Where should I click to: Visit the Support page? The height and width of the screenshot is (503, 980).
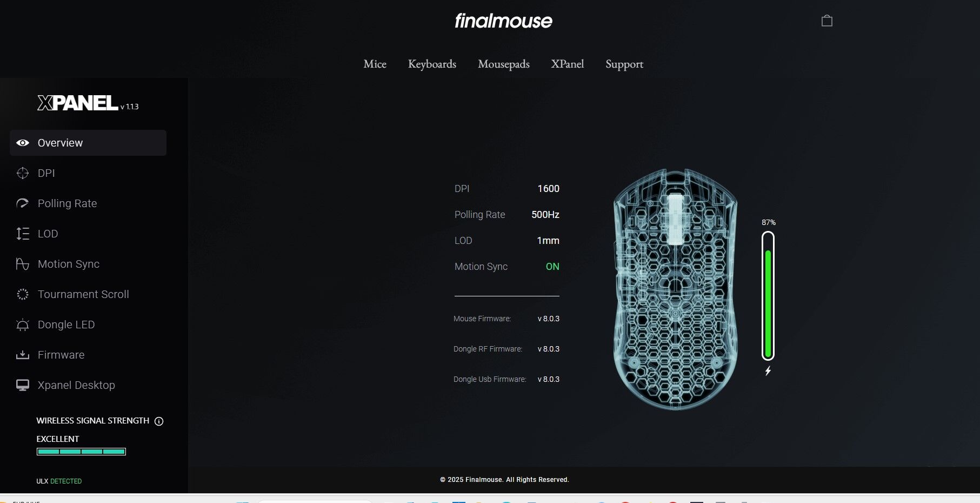tap(624, 64)
